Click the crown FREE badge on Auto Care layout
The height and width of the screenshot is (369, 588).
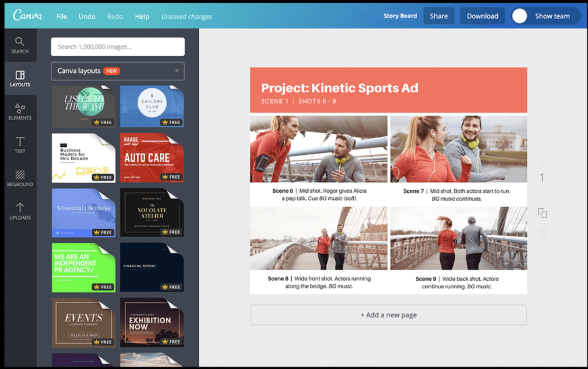coord(172,177)
